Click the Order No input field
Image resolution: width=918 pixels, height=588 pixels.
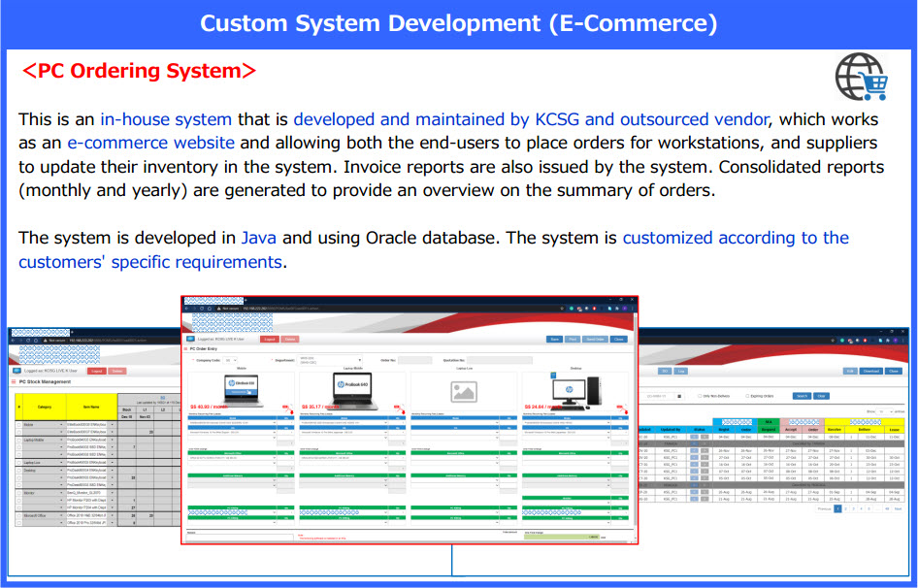(x=415, y=359)
